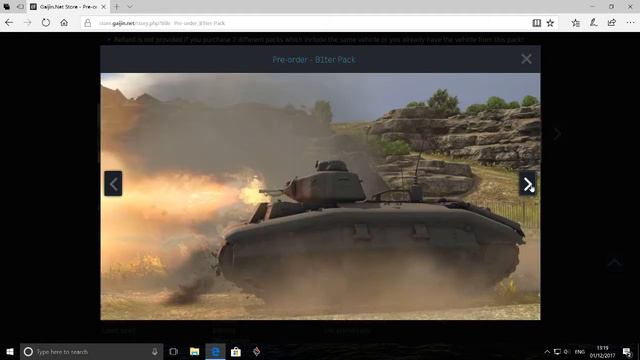Show the next gallery image
The height and width of the screenshot is (360, 640).
[527, 184]
